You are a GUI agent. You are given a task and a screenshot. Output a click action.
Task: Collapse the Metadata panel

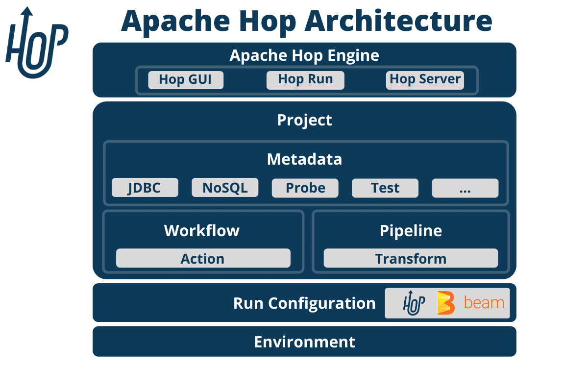tap(305, 159)
